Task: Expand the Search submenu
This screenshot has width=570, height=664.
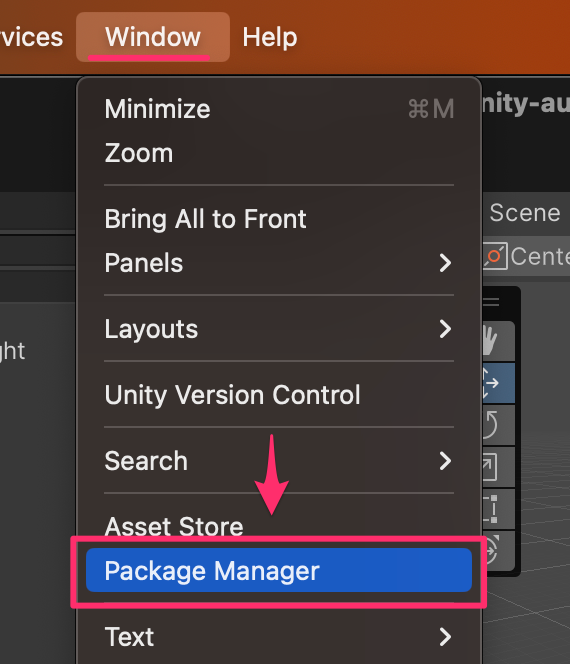Action: 279,461
